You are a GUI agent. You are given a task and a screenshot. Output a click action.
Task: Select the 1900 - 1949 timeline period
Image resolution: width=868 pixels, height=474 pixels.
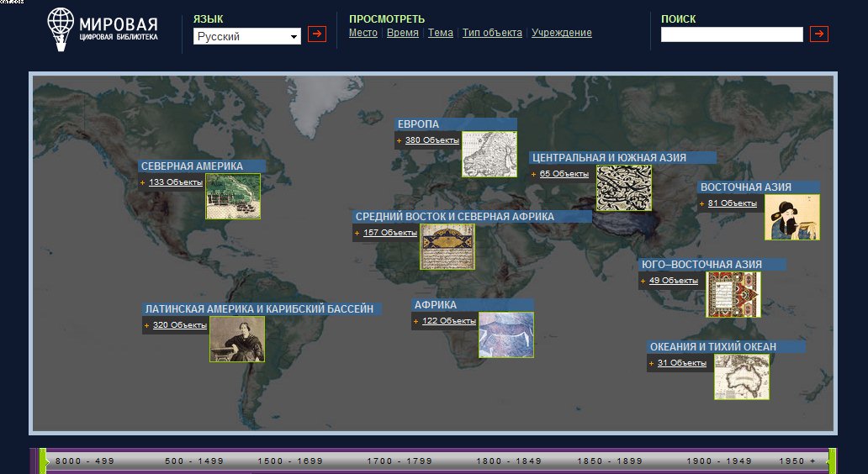(719, 461)
